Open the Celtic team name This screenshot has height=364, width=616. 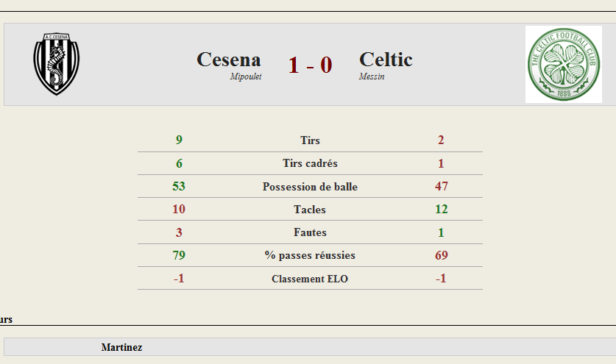(386, 60)
